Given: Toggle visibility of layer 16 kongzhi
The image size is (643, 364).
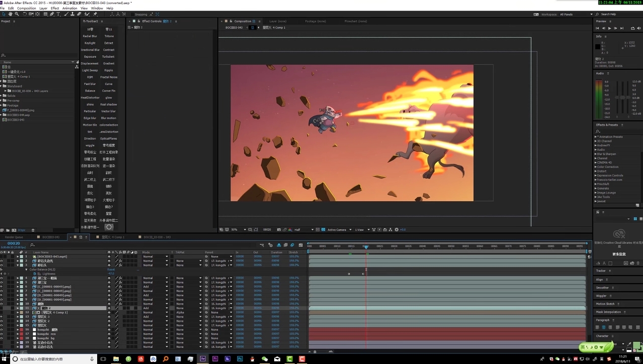Looking at the screenshot, I should [3, 330].
